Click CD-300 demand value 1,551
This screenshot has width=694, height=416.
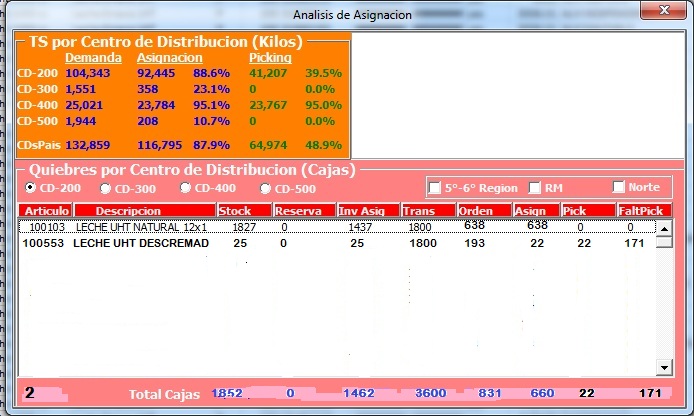[x=80, y=89]
